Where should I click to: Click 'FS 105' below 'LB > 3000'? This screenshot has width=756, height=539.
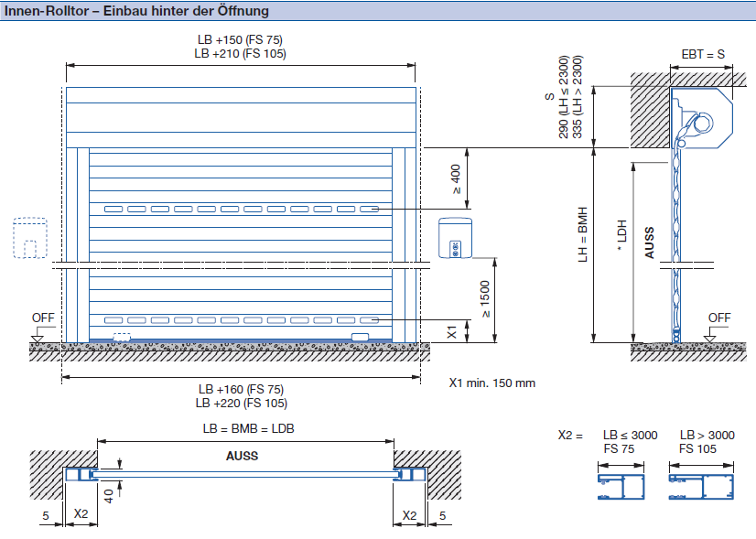(x=697, y=449)
